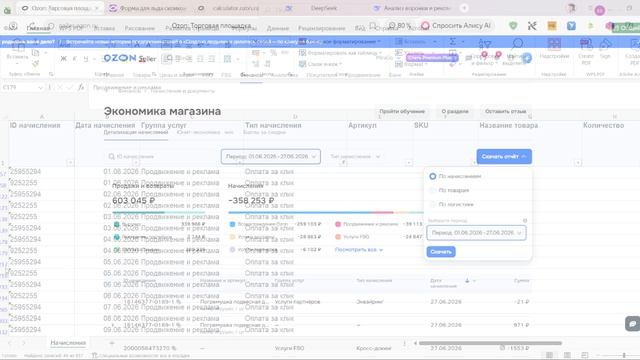Open the ID начисления column filter arrow
The width and height of the screenshot is (640, 360).
coord(70,163)
